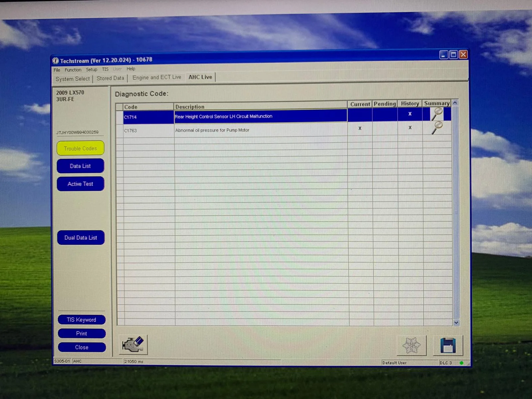The width and height of the screenshot is (532, 399).
Task: Open the Help menu
Action: [x=131, y=69]
